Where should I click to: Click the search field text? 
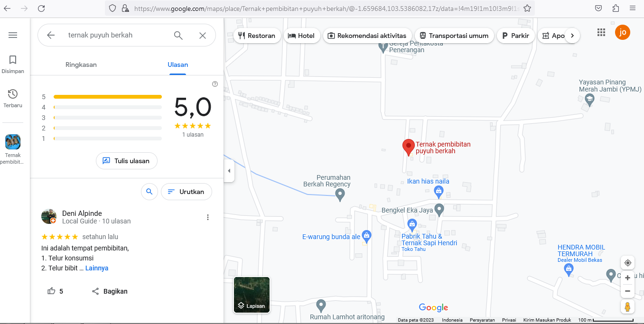click(x=101, y=35)
